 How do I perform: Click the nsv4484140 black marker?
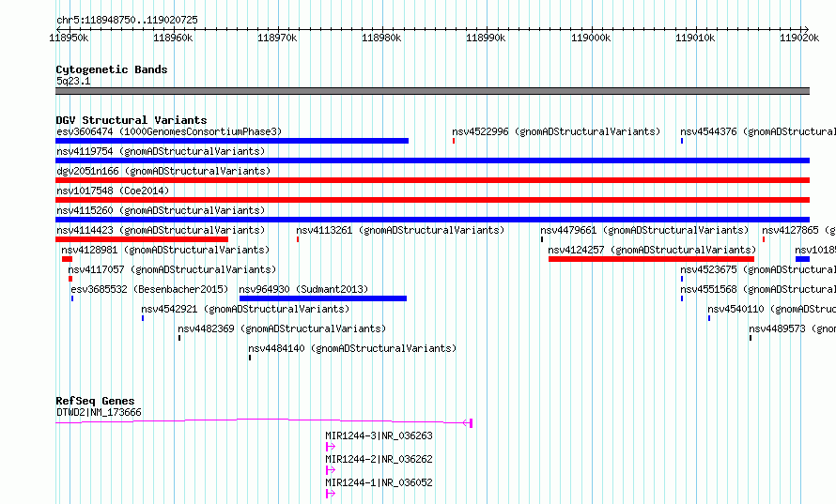[x=250, y=358]
